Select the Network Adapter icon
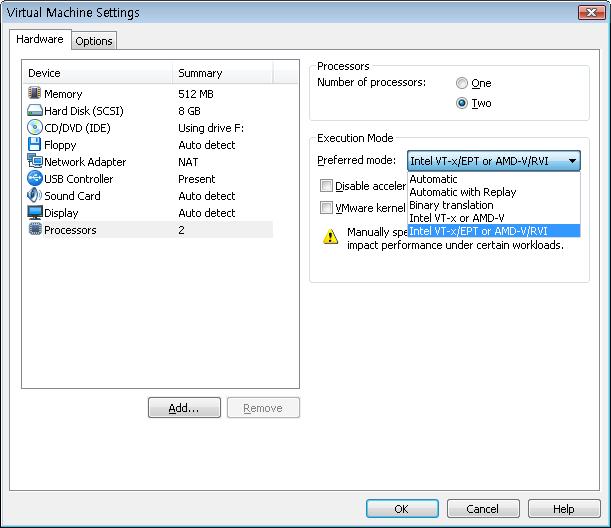This screenshot has width=611, height=528. coord(35,161)
